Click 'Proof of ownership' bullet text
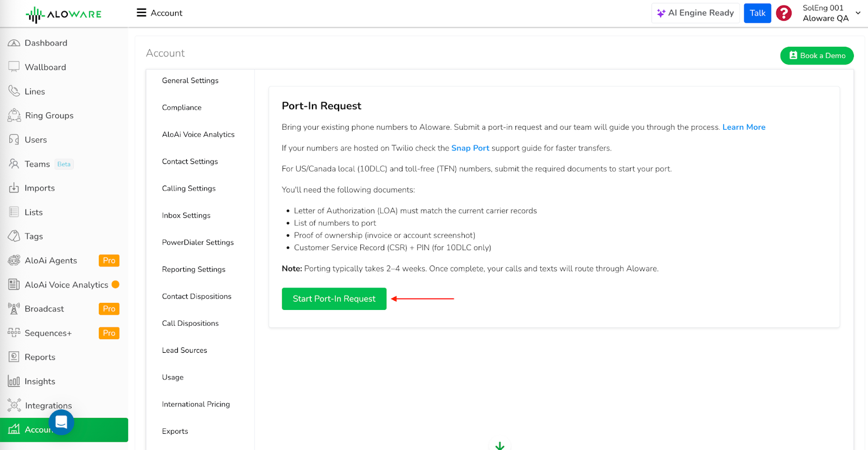 tap(385, 236)
